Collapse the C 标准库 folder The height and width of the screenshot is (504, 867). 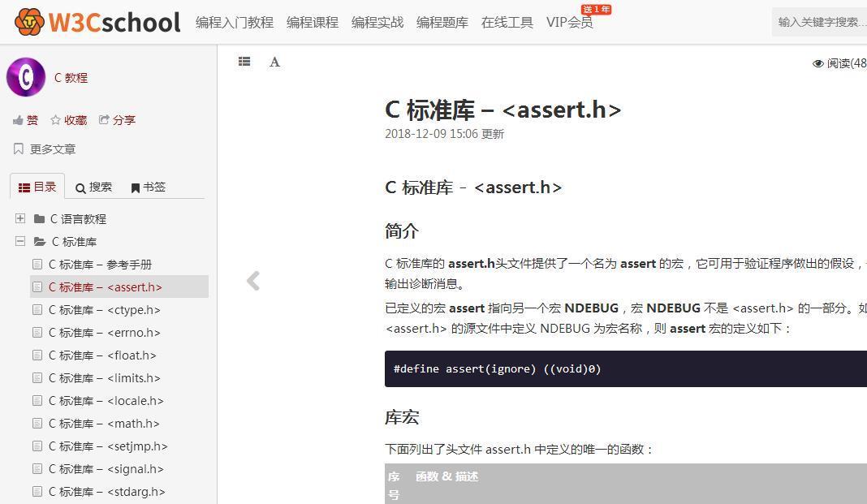click(x=19, y=241)
